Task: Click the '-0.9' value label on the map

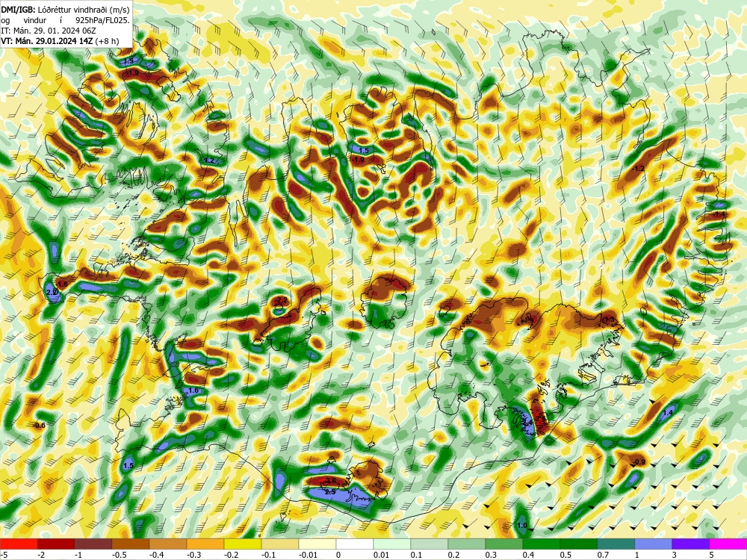Action: [639, 462]
